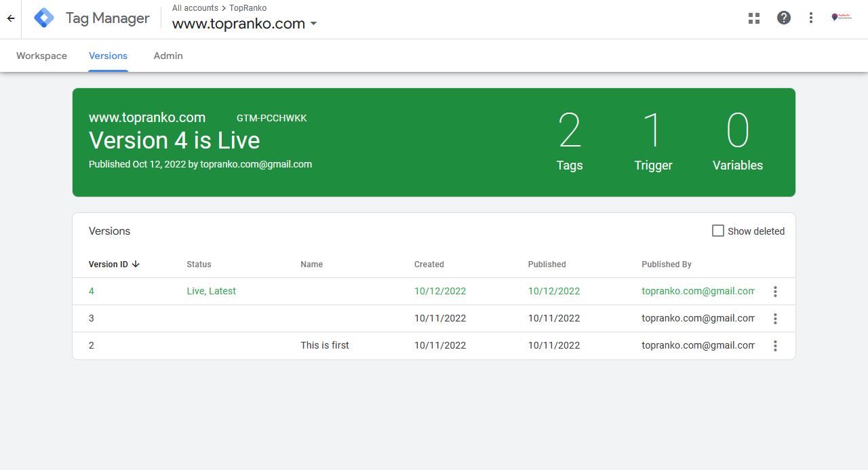Screen dimensions: 868x470
Task: Click the Published column header
Action: point(547,265)
